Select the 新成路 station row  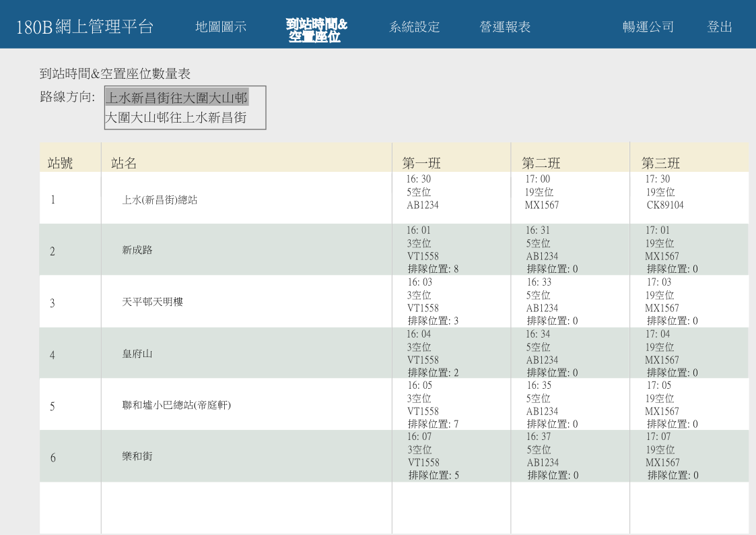tap(137, 250)
